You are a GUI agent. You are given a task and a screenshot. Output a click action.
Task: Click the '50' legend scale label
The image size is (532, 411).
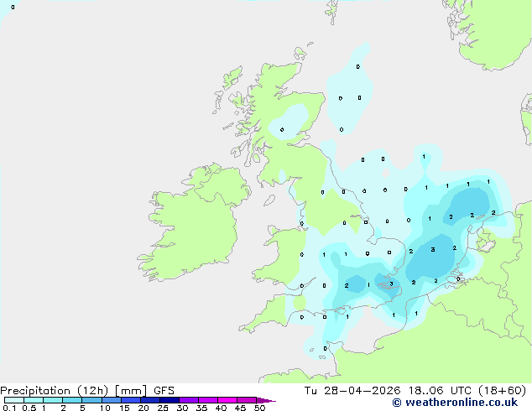[x=259, y=408]
